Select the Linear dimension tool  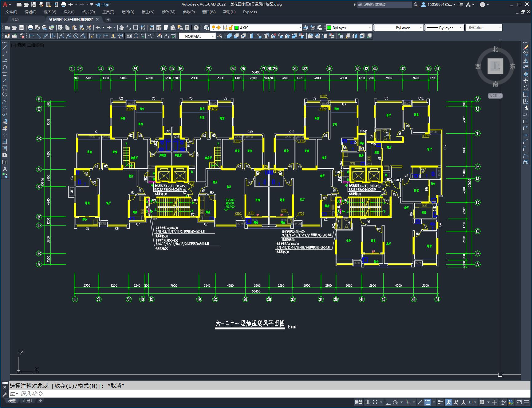point(32,36)
